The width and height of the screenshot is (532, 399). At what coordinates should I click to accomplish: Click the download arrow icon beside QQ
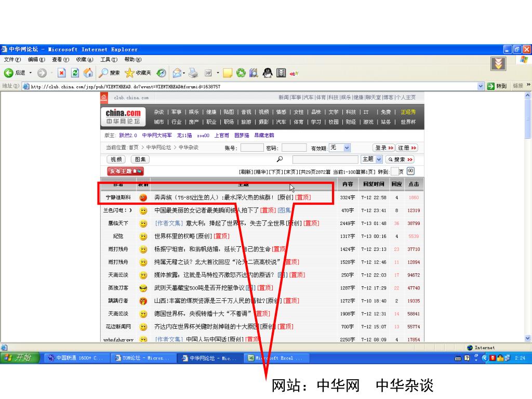[x=281, y=73]
